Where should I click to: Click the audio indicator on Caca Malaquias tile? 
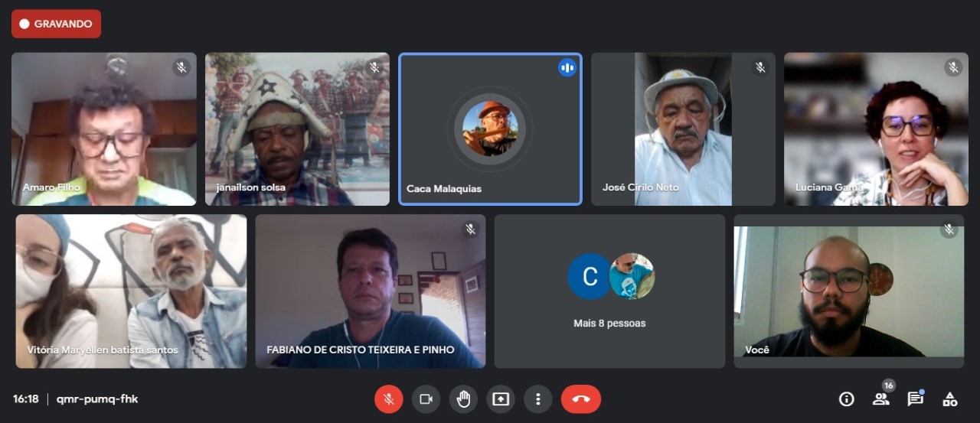567,67
